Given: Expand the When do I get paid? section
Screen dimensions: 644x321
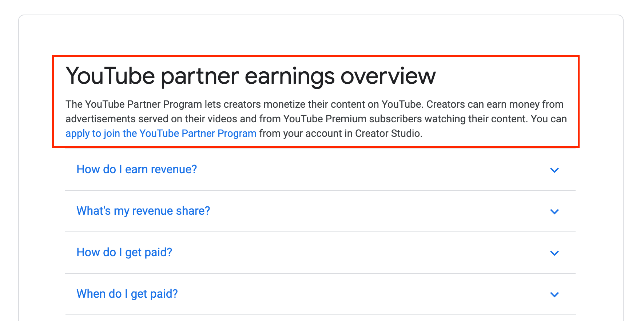Looking at the screenshot, I should point(320,294).
